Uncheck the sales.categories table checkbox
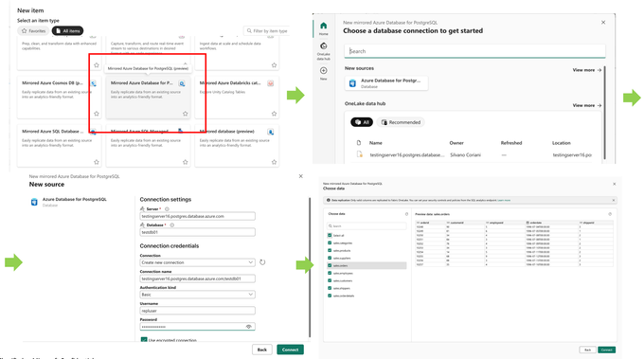This screenshot has width=644, height=359. pos(330,242)
